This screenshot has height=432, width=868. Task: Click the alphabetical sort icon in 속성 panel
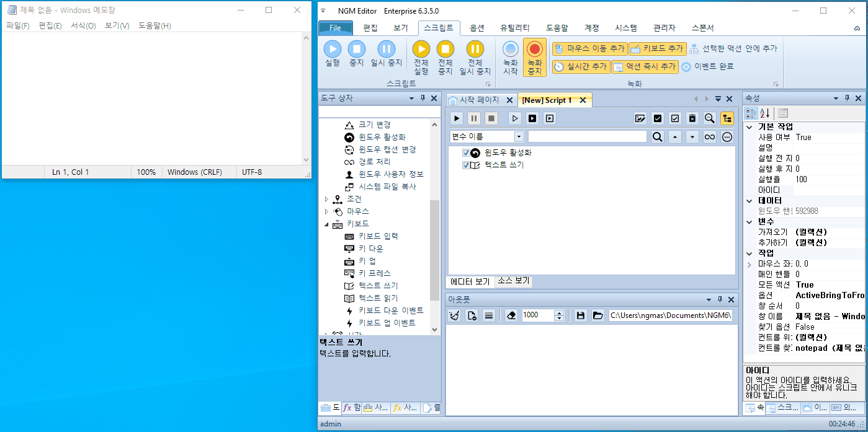tap(765, 113)
